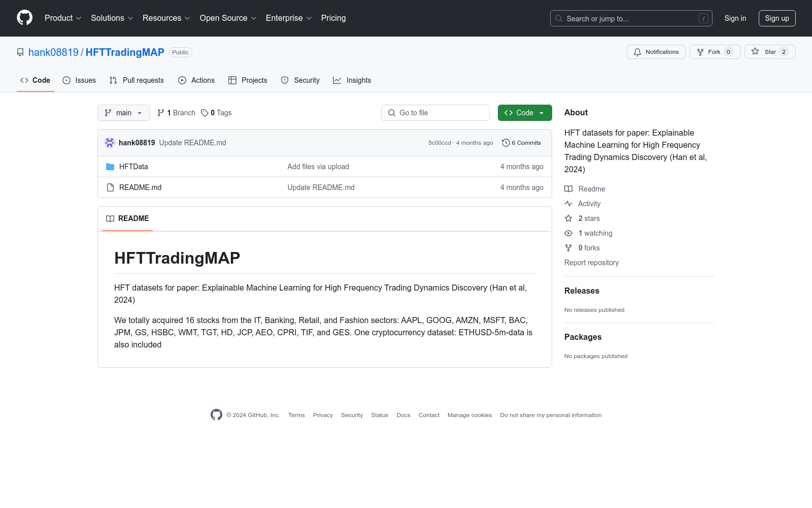Expand the Open Source menu
Viewport: 812px width, 508px height.
coord(228,18)
